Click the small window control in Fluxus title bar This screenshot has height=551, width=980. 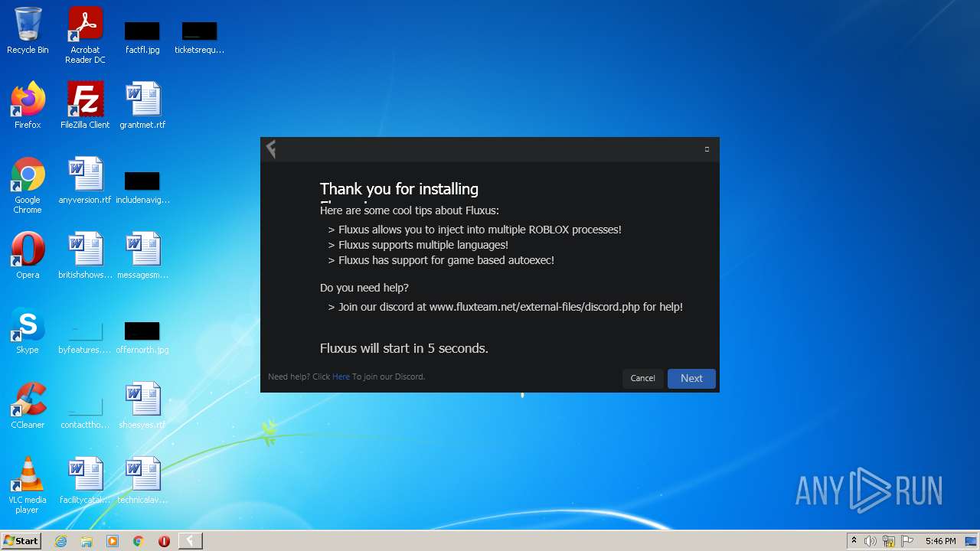click(x=707, y=149)
